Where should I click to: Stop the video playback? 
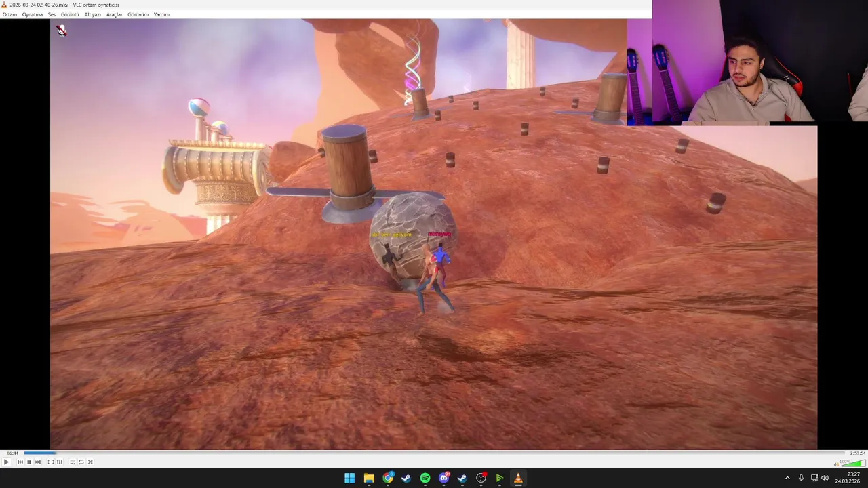28,462
